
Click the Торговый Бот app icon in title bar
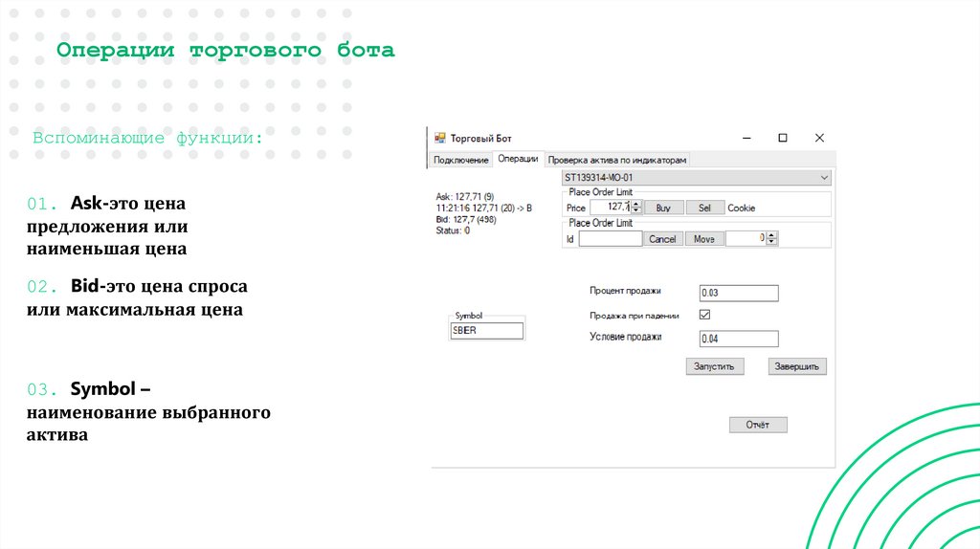(x=440, y=138)
